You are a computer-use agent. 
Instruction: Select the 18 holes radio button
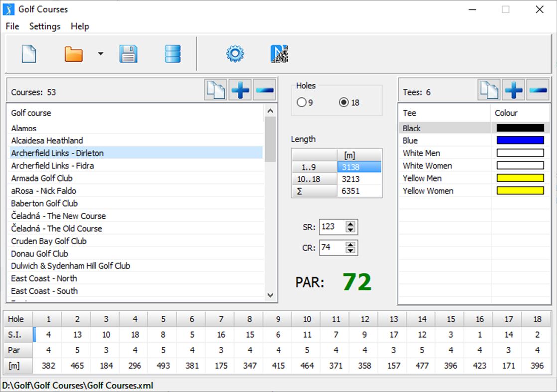[344, 101]
